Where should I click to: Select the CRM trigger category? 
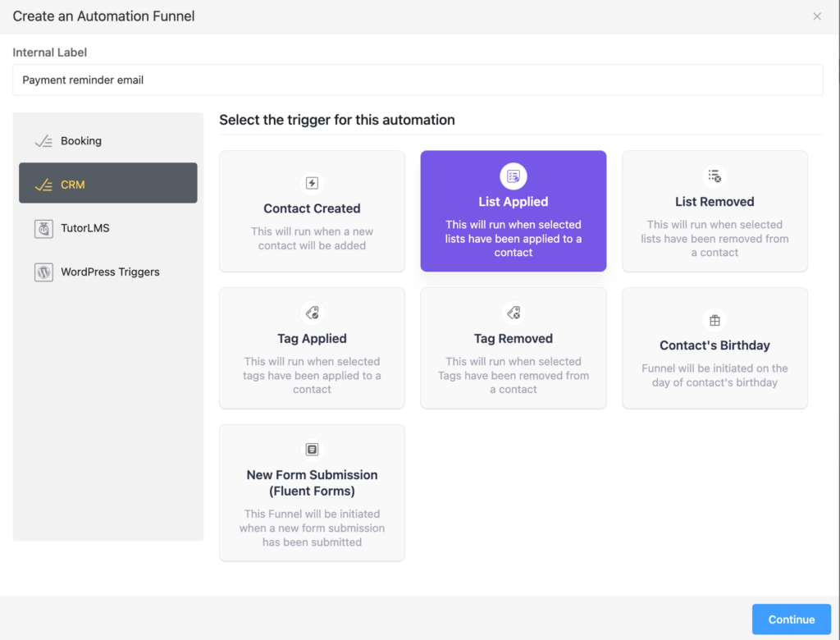(108, 183)
